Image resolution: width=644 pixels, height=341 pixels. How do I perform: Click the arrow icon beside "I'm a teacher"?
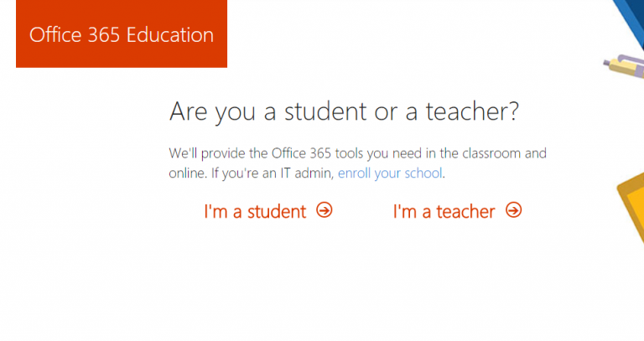coord(514,210)
